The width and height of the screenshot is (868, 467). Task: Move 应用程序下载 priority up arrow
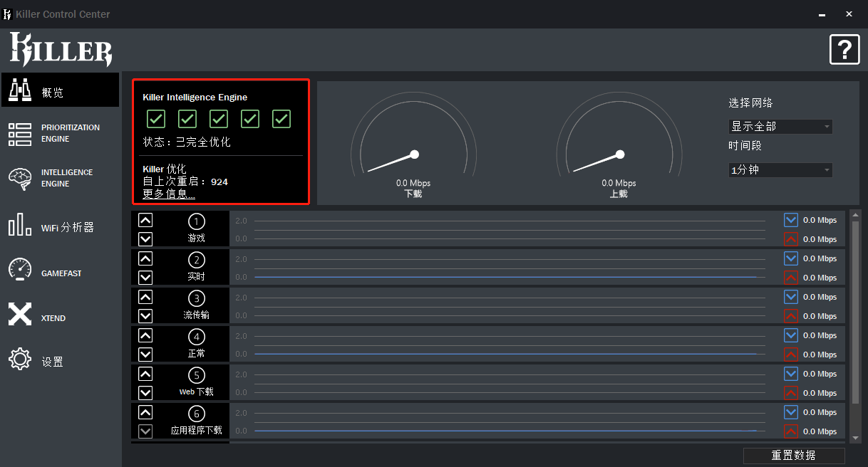pyautogui.click(x=145, y=412)
